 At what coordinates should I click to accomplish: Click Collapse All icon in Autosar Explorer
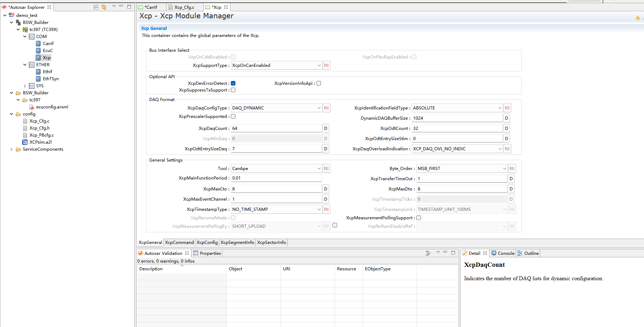point(96,7)
